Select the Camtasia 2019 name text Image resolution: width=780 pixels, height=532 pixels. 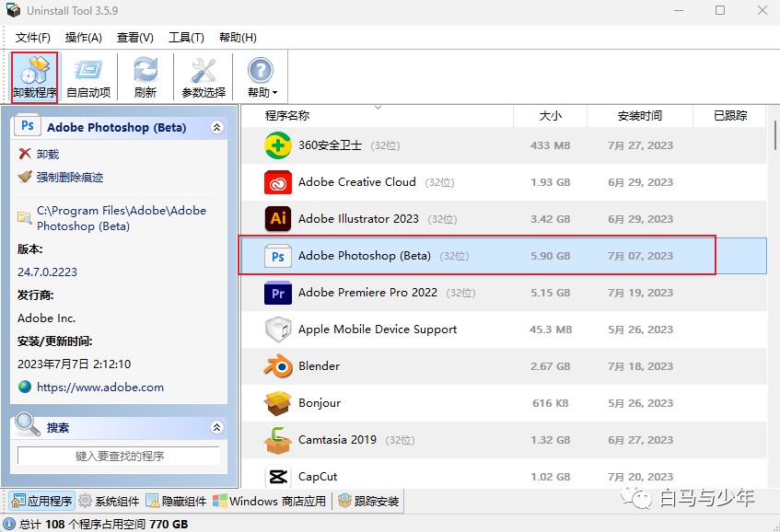[x=337, y=440]
